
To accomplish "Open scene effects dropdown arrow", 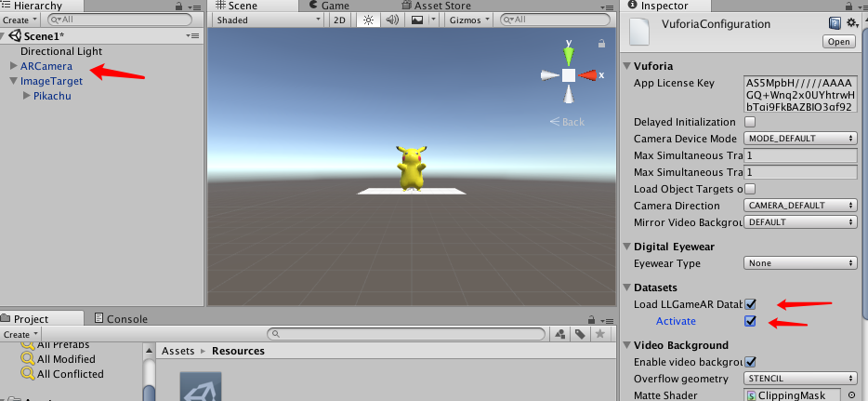I will [433, 20].
